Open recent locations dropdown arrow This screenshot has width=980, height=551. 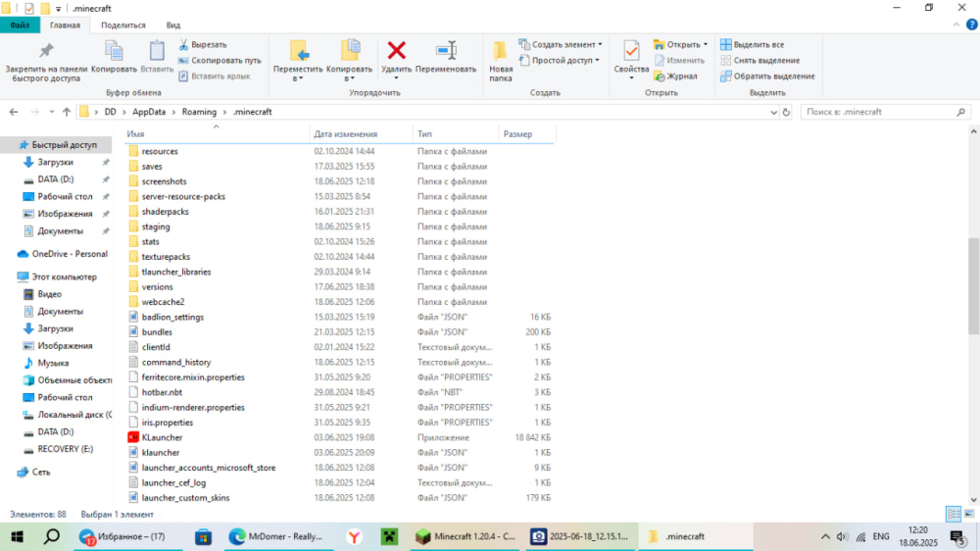tap(52, 112)
